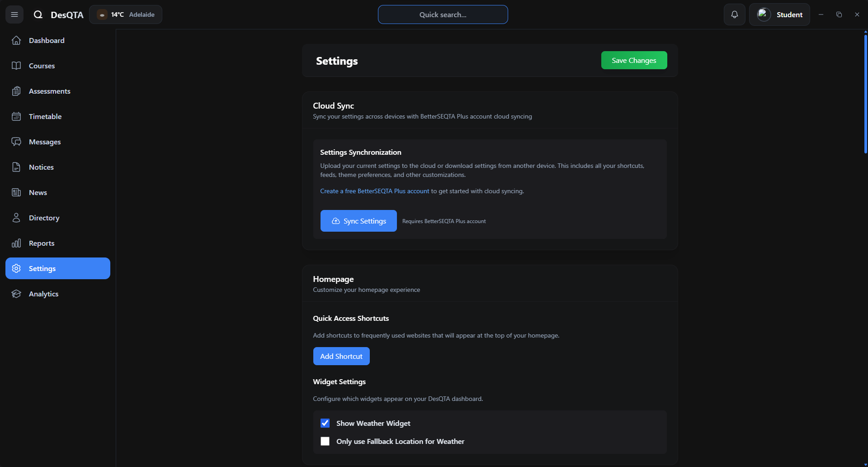Open the Create a free BetterSEQTA Plus account link
868x467 pixels.
click(x=374, y=191)
